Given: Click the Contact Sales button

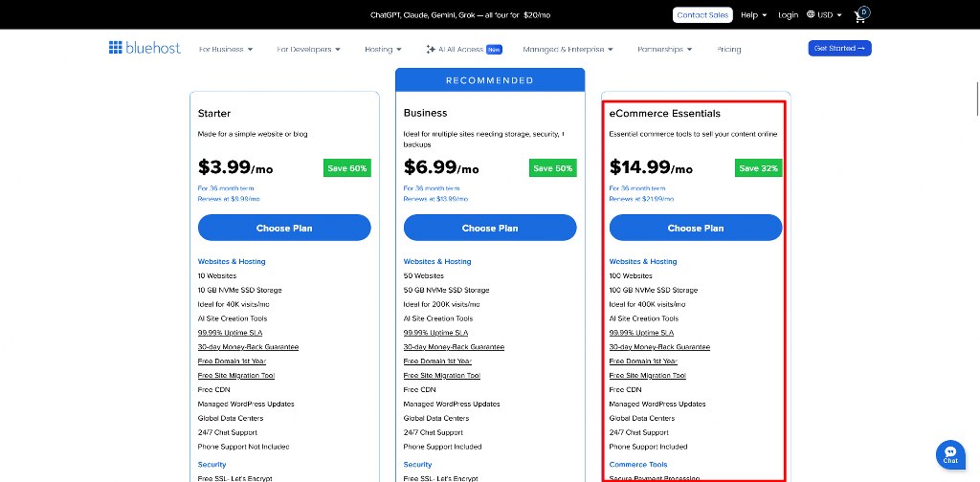Looking at the screenshot, I should 702,15.
